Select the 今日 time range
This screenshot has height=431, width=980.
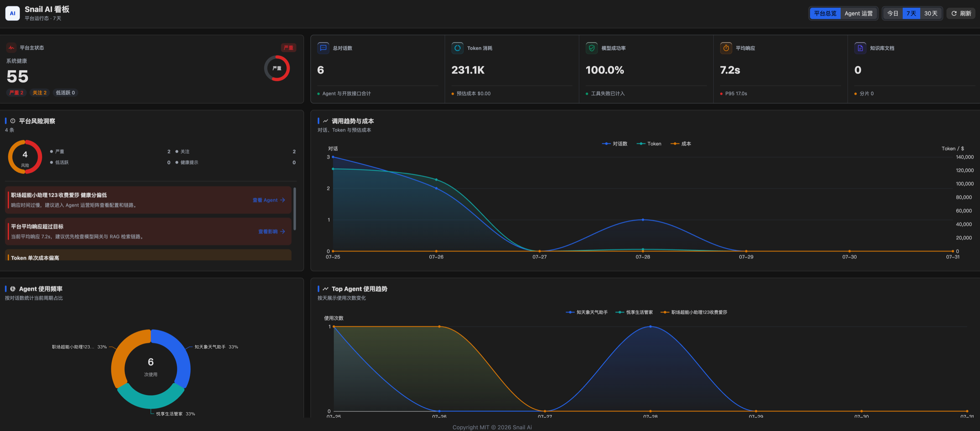pyautogui.click(x=893, y=13)
